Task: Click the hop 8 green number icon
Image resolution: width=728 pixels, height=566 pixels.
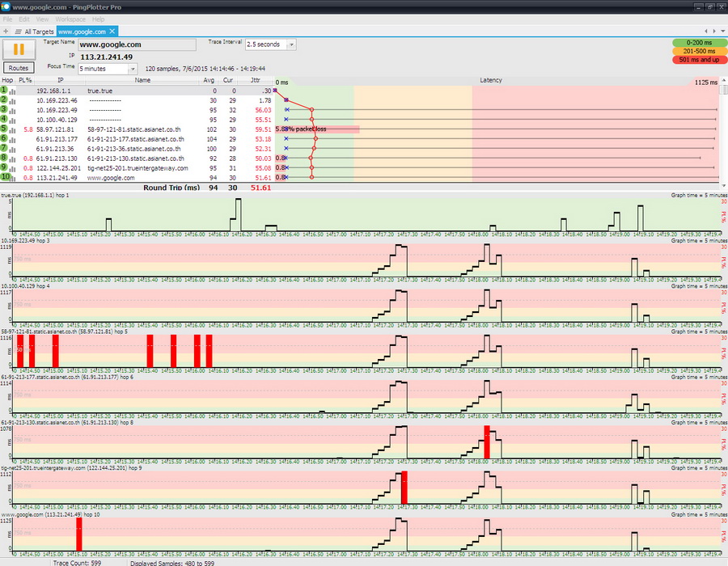Action: coord(5,158)
